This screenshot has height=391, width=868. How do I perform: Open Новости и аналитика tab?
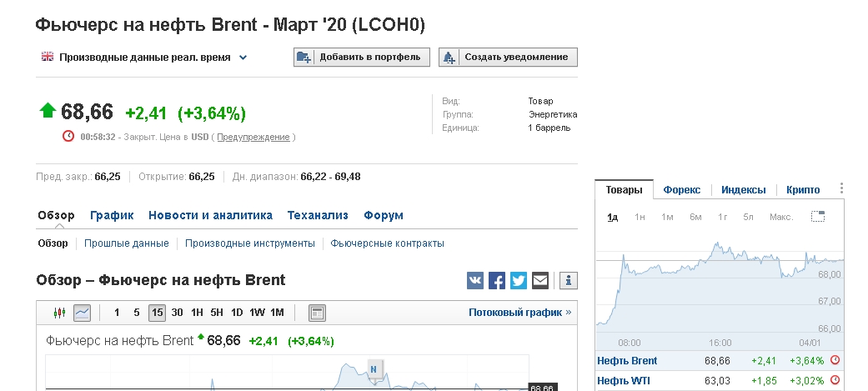tap(210, 215)
